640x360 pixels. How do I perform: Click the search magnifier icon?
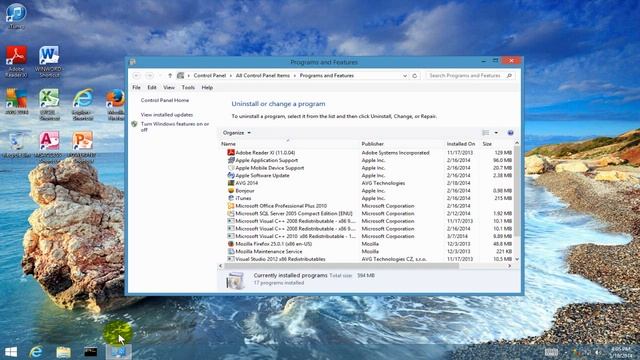(509, 76)
